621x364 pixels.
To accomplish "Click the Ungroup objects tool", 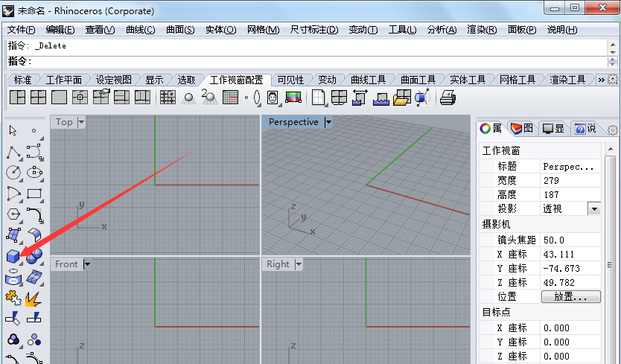I will (x=34, y=339).
